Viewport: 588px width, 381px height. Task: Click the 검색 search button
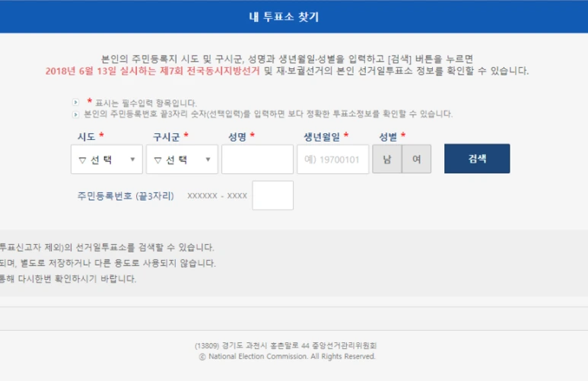(x=477, y=159)
